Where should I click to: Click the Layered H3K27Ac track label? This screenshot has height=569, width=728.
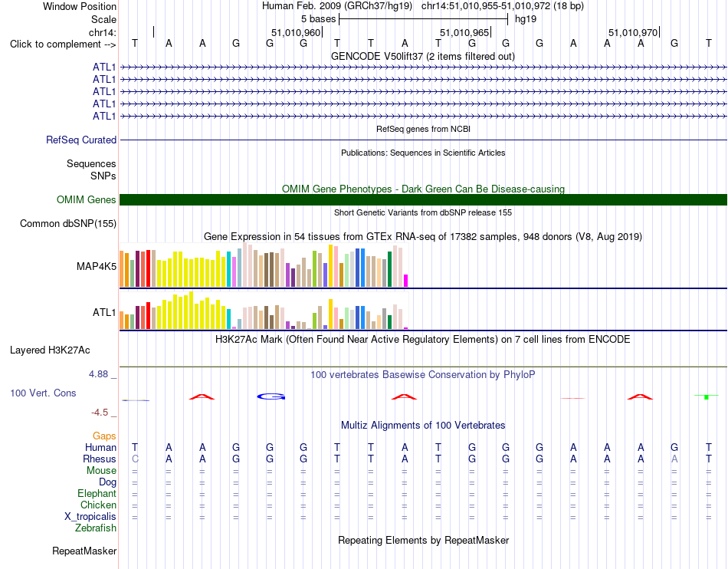click(x=50, y=350)
